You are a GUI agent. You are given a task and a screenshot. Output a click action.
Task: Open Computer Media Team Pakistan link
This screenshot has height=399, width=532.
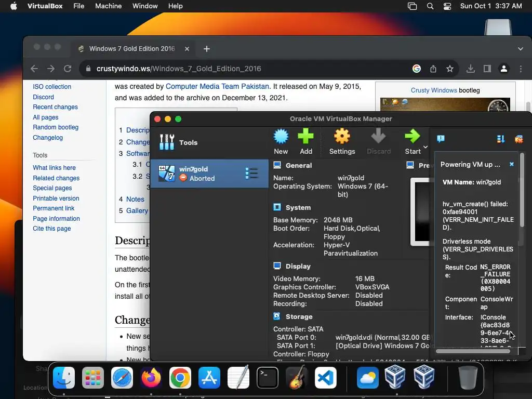(x=217, y=86)
